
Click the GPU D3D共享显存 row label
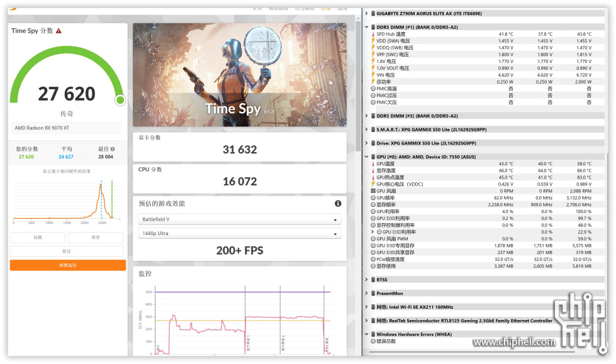pyautogui.click(x=395, y=253)
